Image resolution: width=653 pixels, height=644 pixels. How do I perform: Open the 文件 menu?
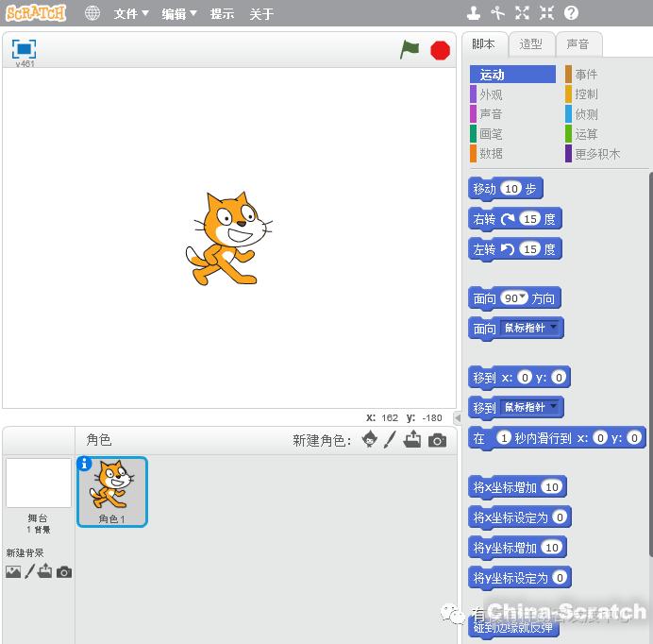click(x=131, y=14)
